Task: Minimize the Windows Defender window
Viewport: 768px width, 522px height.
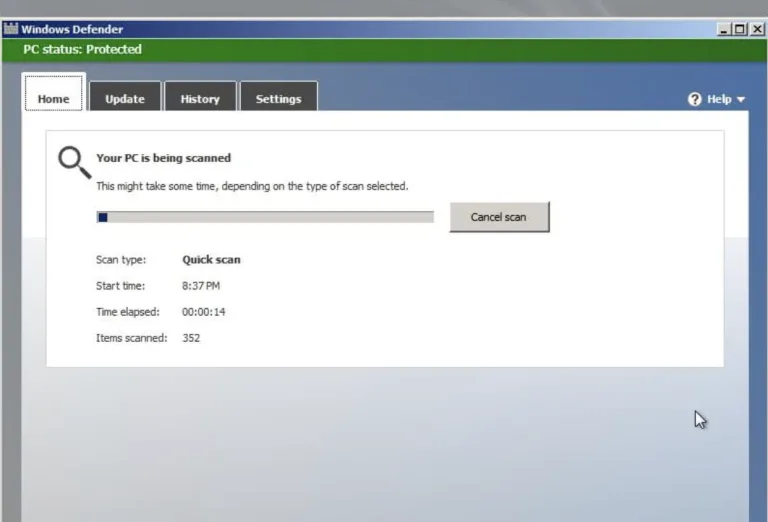Action: pos(724,29)
